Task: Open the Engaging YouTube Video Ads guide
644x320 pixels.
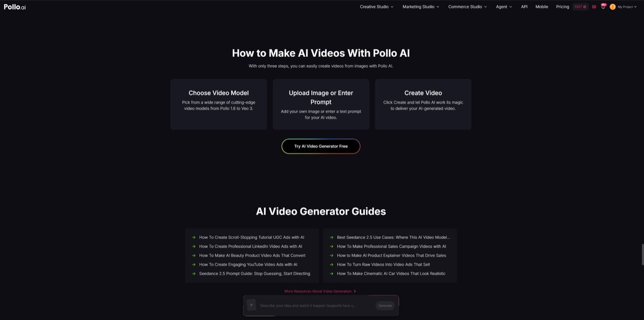Action: pyautogui.click(x=248, y=265)
